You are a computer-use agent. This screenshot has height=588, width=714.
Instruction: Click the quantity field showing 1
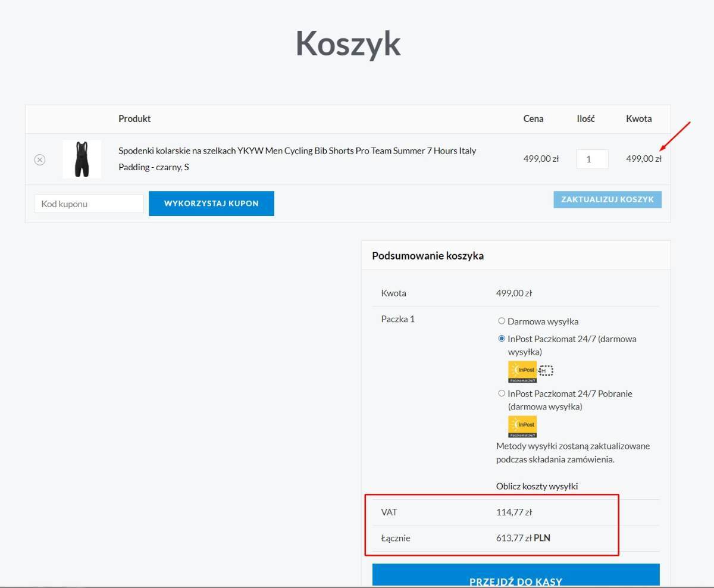(592, 159)
